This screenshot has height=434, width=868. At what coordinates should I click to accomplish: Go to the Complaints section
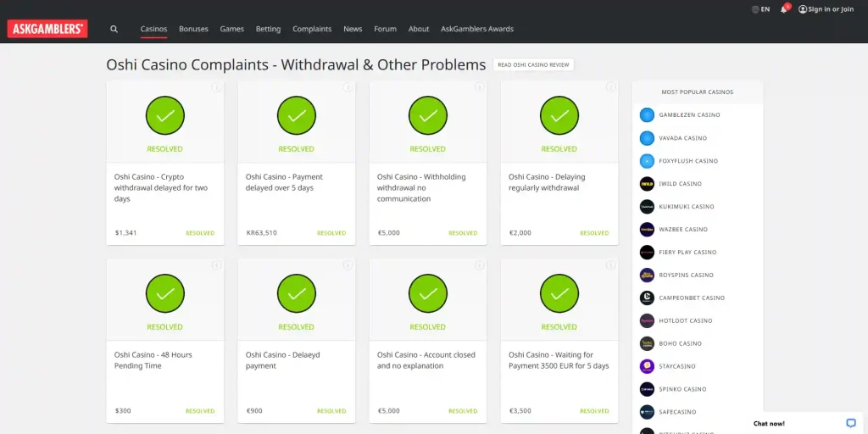pos(312,29)
